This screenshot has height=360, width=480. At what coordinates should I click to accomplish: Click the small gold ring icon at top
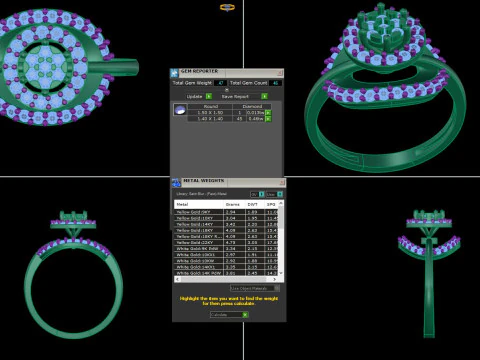tap(227, 7)
